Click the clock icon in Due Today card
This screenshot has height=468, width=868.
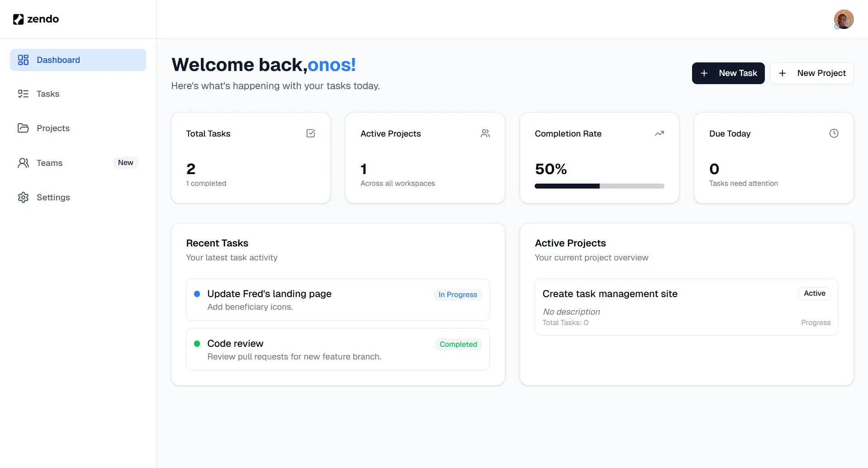pyautogui.click(x=834, y=133)
